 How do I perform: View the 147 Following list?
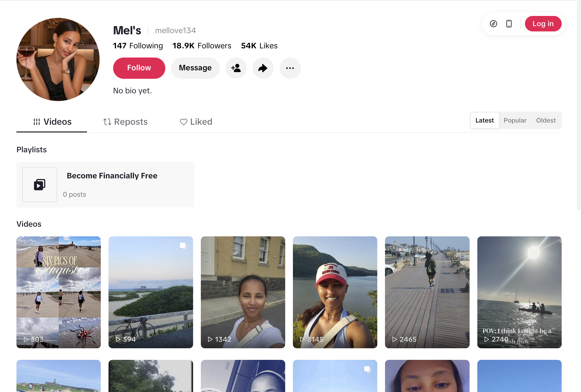coord(138,46)
